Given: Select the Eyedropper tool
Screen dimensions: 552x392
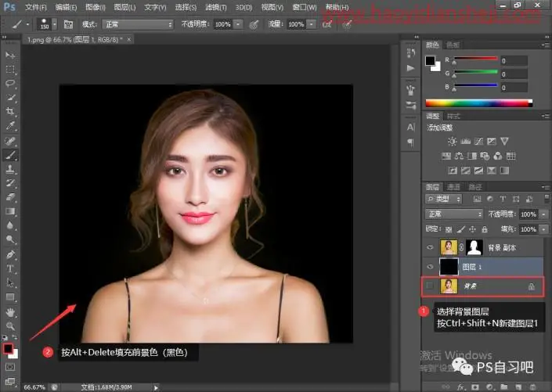Looking at the screenshot, I should coord(10,126).
